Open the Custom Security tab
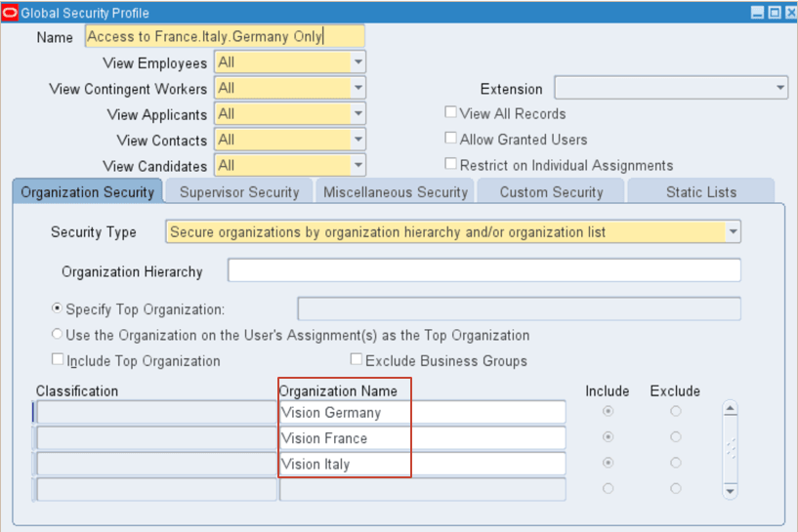Image resolution: width=798 pixels, height=532 pixels. pyautogui.click(x=551, y=192)
